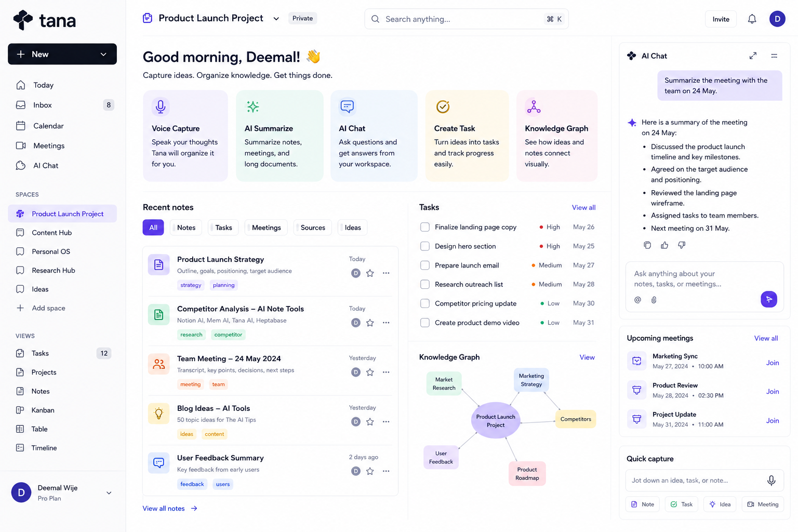Viewport: 798px width, 532px height.
Task: Filter recent notes by Ideas
Action: click(353, 228)
